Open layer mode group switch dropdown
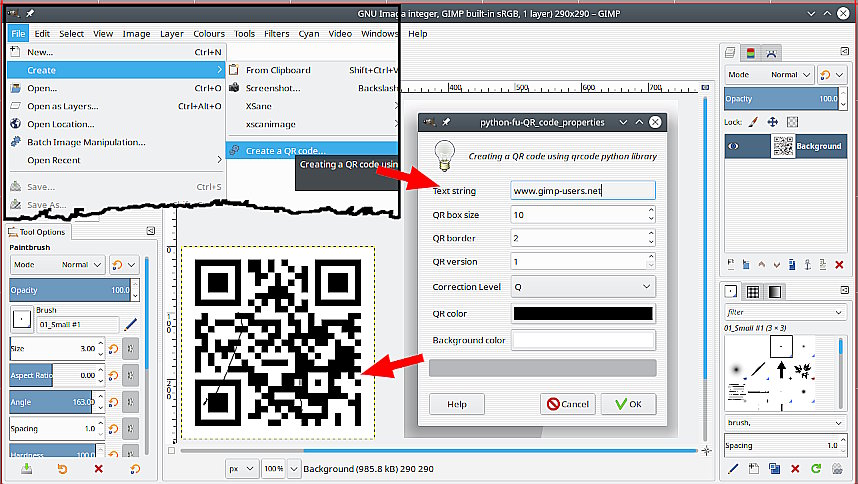 pos(832,74)
